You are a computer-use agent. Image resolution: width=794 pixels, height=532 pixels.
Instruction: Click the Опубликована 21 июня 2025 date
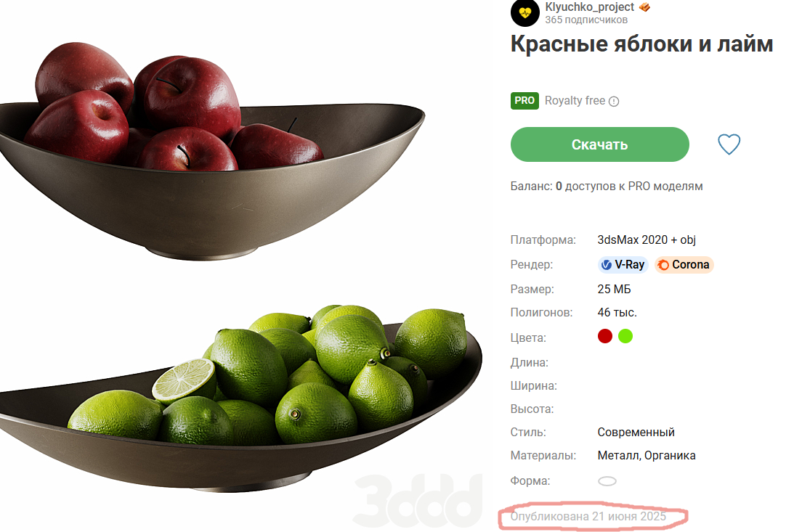tap(588, 516)
